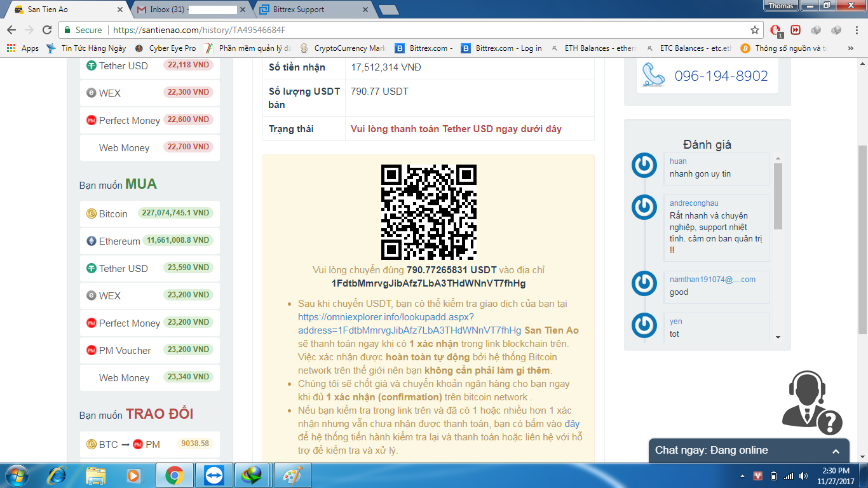Click the volume speaker icon in the tray
This screenshot has height=488, width=868.
tap(804, 476)
